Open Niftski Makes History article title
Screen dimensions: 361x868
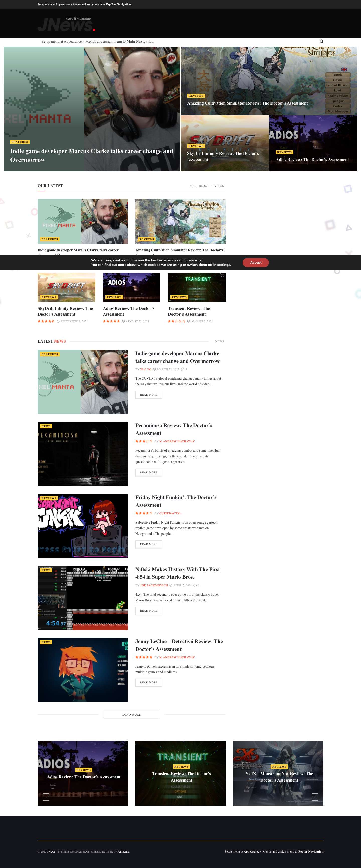pyautogui.click(x=177, y=573)
